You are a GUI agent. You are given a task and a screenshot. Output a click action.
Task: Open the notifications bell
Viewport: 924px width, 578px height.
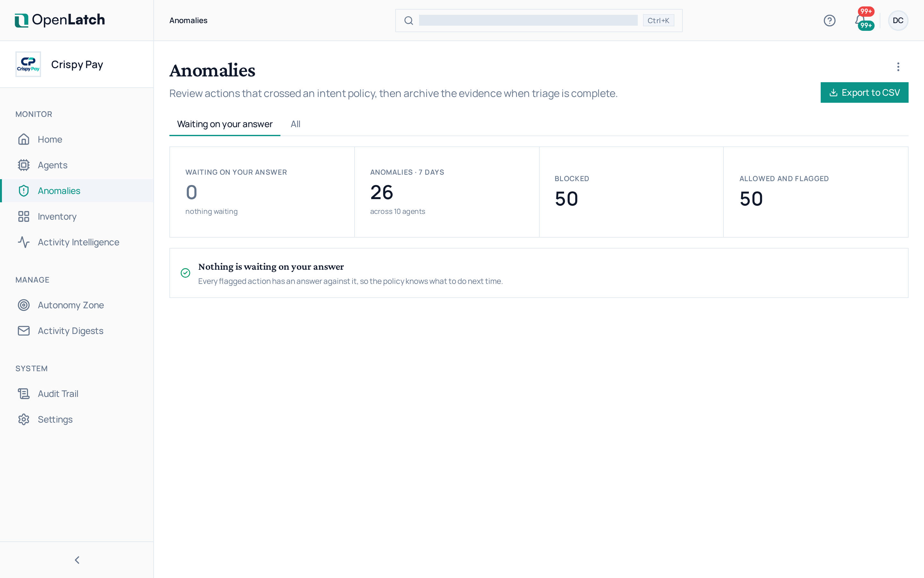click(860, 20)
